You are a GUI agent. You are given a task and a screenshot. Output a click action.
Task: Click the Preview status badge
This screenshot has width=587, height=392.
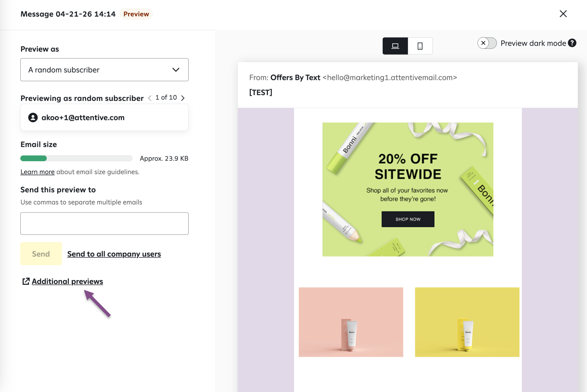[x=136, y=14]
